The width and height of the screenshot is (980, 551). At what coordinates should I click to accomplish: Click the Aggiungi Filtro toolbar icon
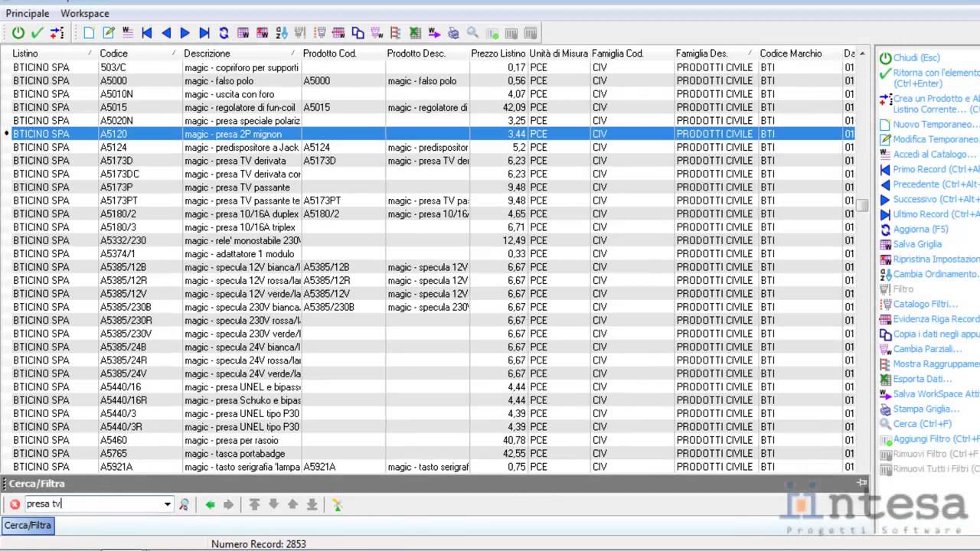(492, 33)
